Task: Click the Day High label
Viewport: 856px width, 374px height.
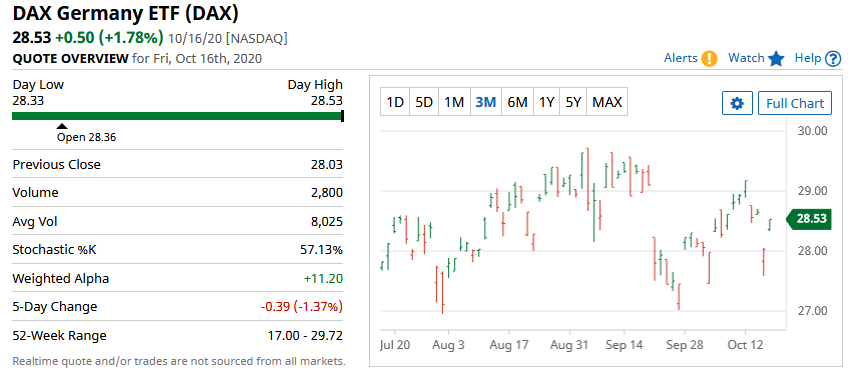Action: pyautogui.click(x=316, y=85)
